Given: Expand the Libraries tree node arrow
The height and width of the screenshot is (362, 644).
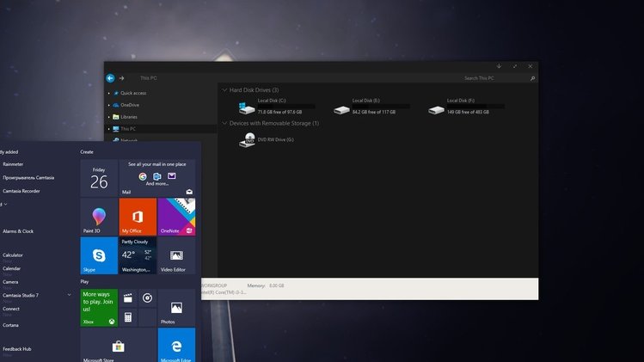Looking at the screenshot, I should point(109,117).
